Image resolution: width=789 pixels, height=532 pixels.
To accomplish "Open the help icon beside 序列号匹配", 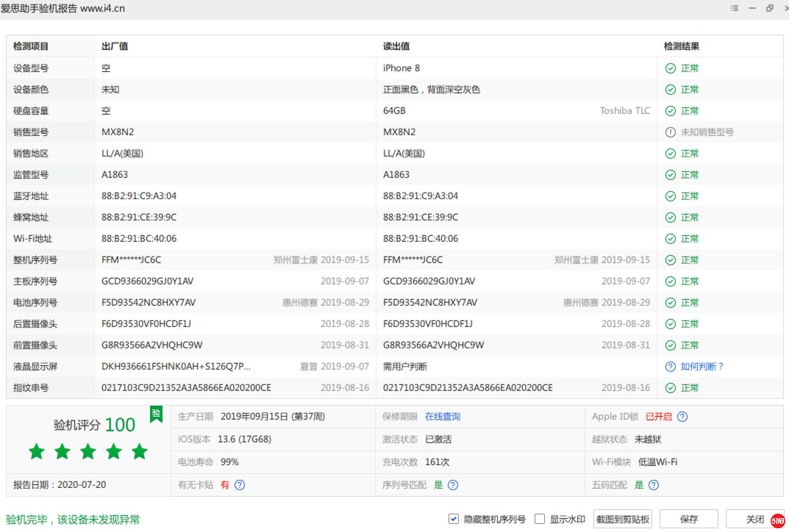I will coord(453,485).
